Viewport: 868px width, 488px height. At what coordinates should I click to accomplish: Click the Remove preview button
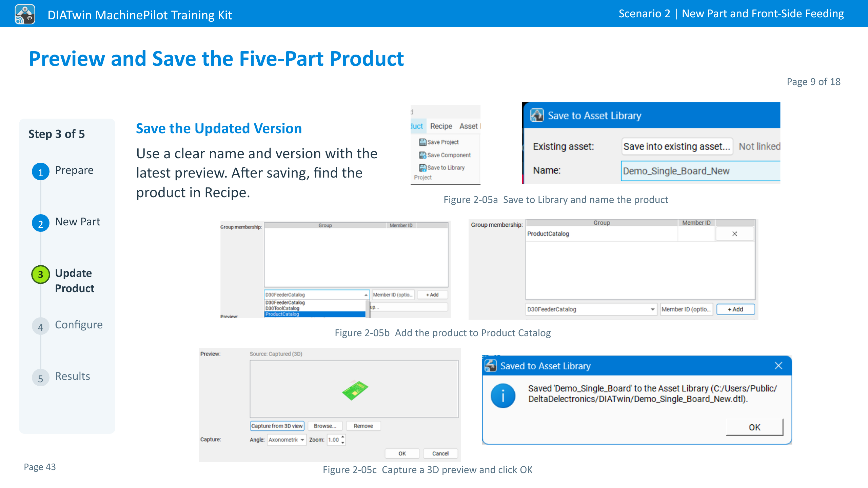[363, 426]
